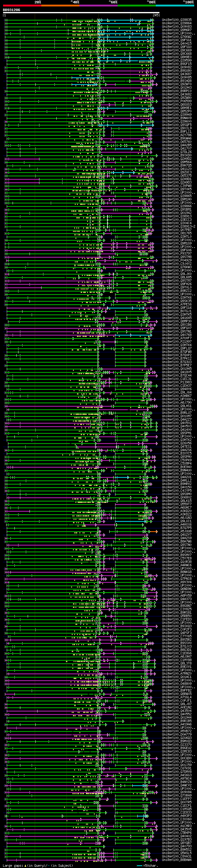Image resolution: width=197 pixels, height=868 pixels.
Task: Click the orange ~40% identity legend bar
Action: (60, 6)
